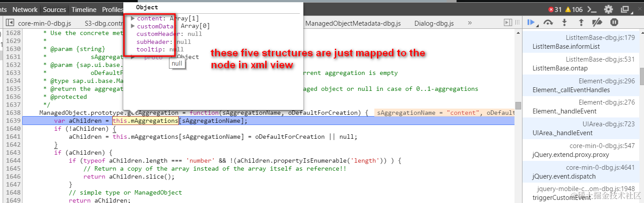Open the core-min-0-dbg.js:4641 link
Viewport: 644px width, 203px height.
point(601,168)
